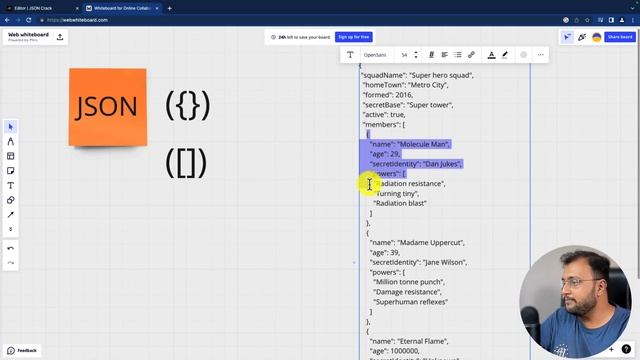Toggle bulleted list formatting
Image resolution: width=640 pixels, height=360 pixels.
(x=458, y=55)
